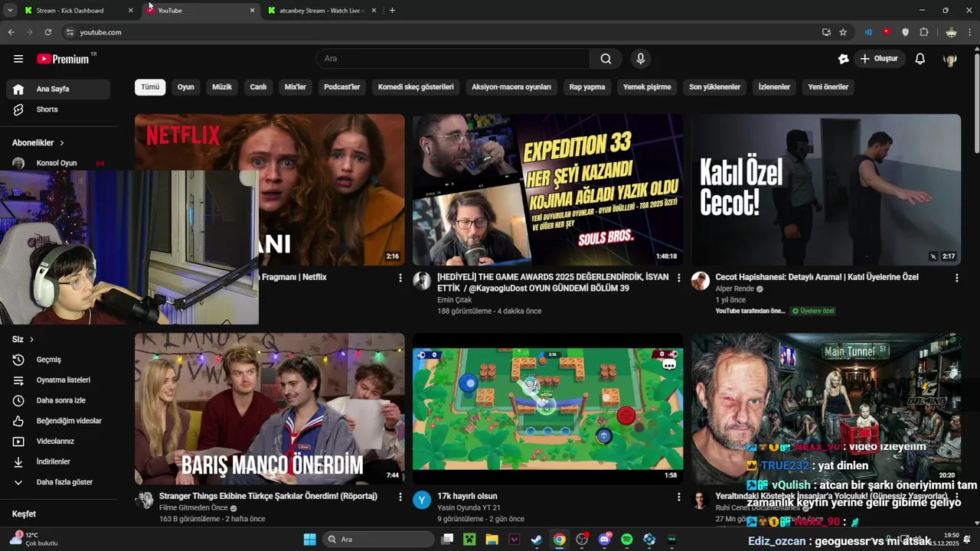
Task: Select the Canlı filter chip
Action: tap(258, 87)
